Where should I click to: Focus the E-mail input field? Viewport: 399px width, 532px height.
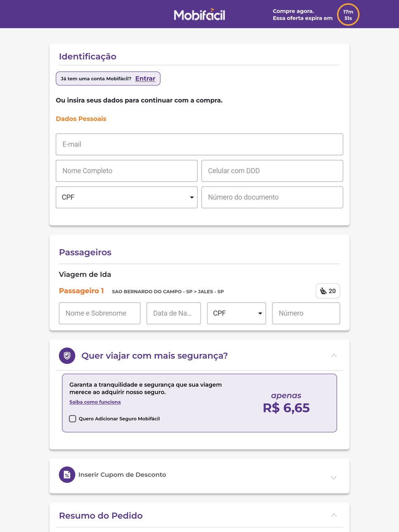[x=199, y=144]
